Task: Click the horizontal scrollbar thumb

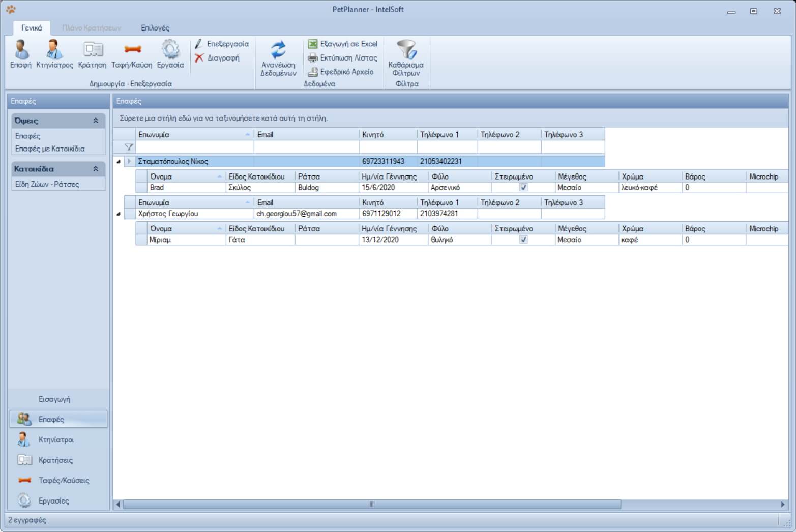Action: point(372,505)
